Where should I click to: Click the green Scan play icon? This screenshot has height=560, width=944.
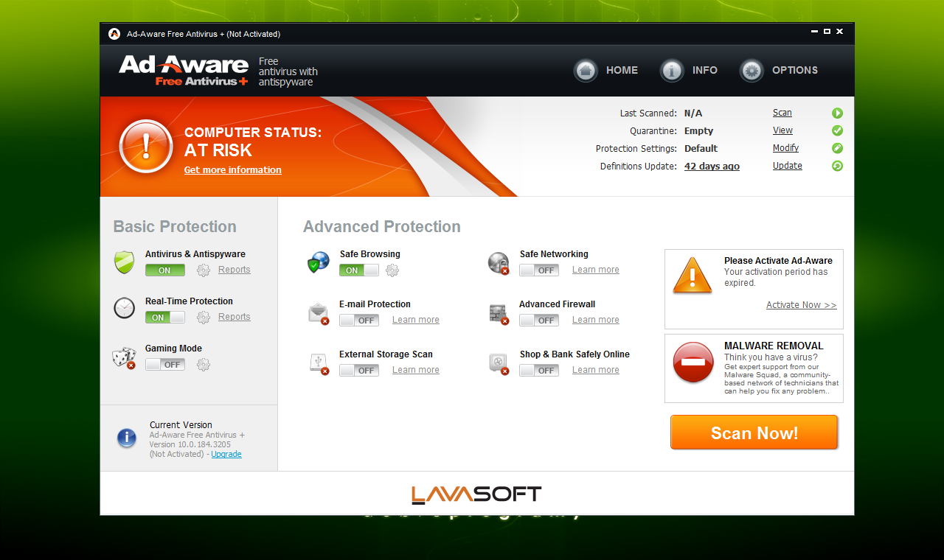click(x=837, y=113)
